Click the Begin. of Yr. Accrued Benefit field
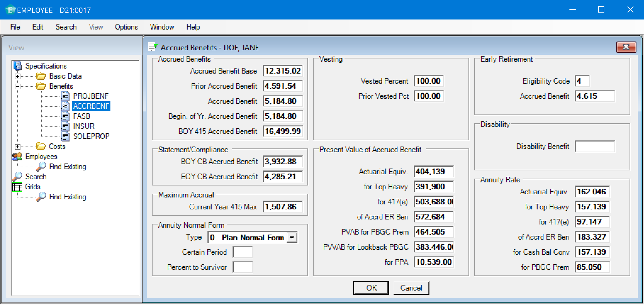 (283, 116)
